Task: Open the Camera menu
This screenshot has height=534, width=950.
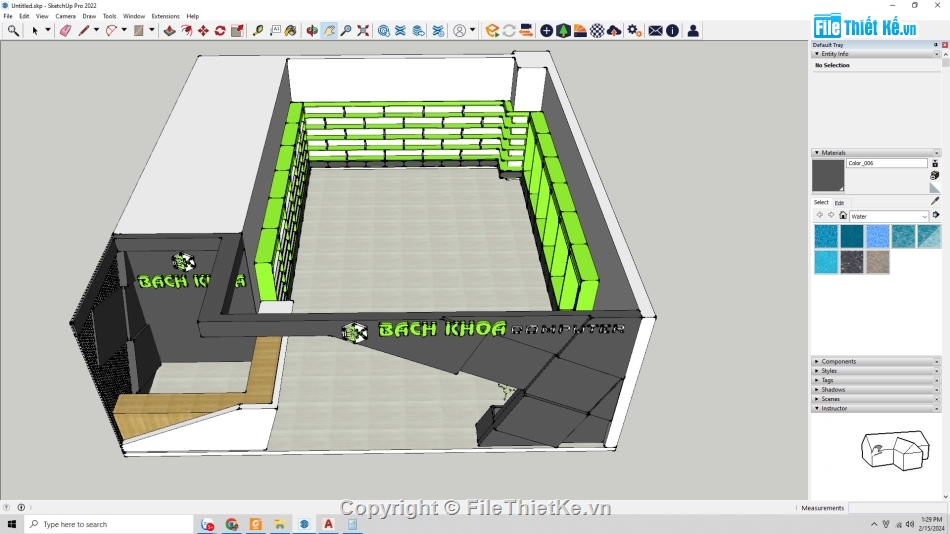Action: coord(65,16)
